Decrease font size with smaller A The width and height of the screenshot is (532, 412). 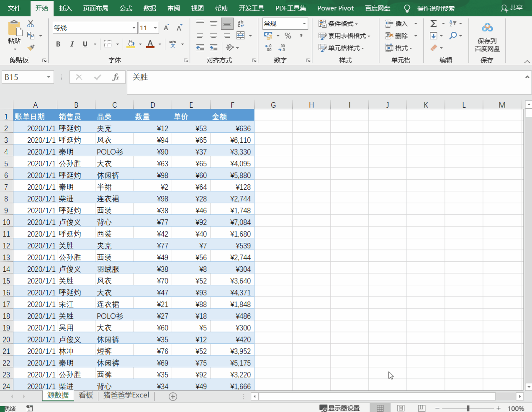[x=179, y=28]
